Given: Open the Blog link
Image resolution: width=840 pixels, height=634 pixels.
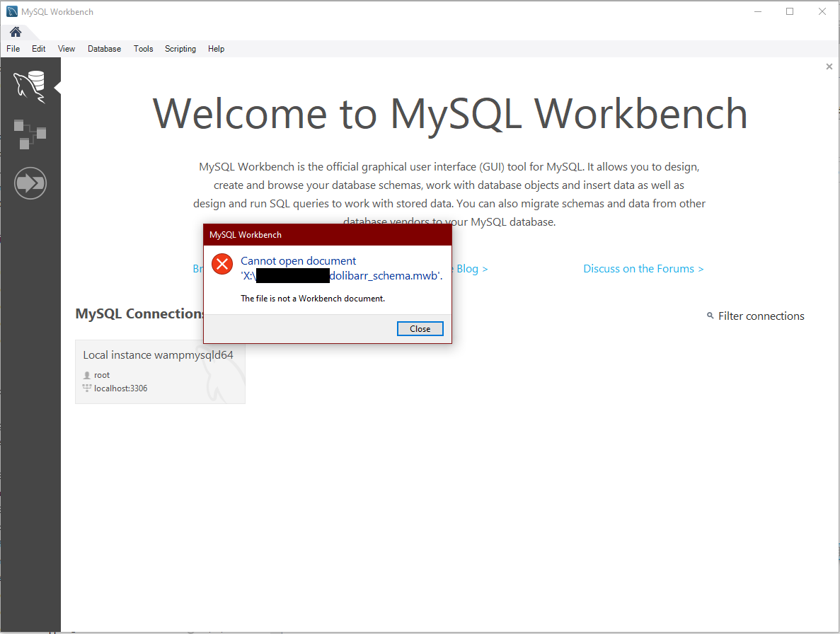Looking at the screenshot, I should [x=469, y=268].
